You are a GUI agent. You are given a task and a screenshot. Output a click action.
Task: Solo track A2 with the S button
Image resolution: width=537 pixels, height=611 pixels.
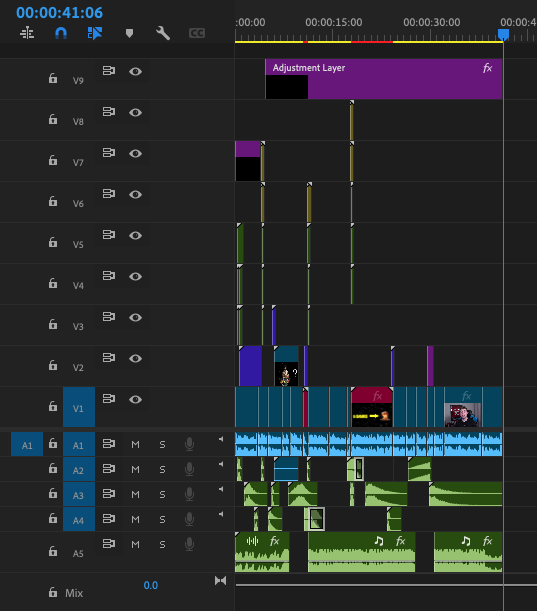tap(163, 470)
